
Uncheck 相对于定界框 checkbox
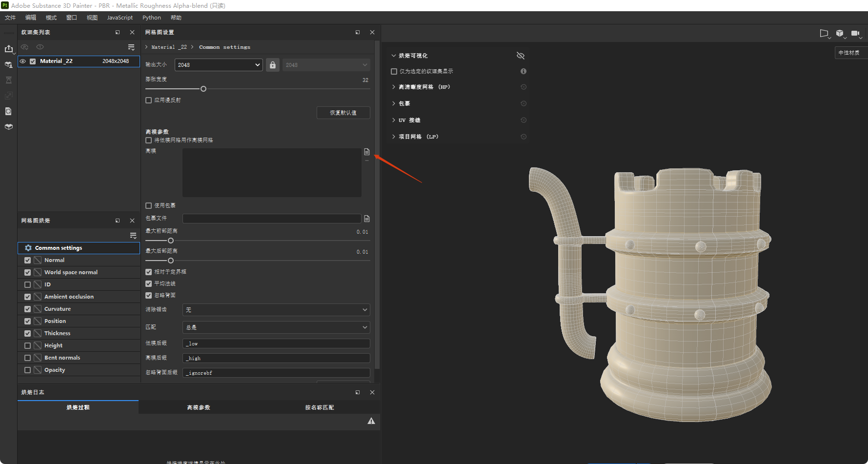click(149, 272)
